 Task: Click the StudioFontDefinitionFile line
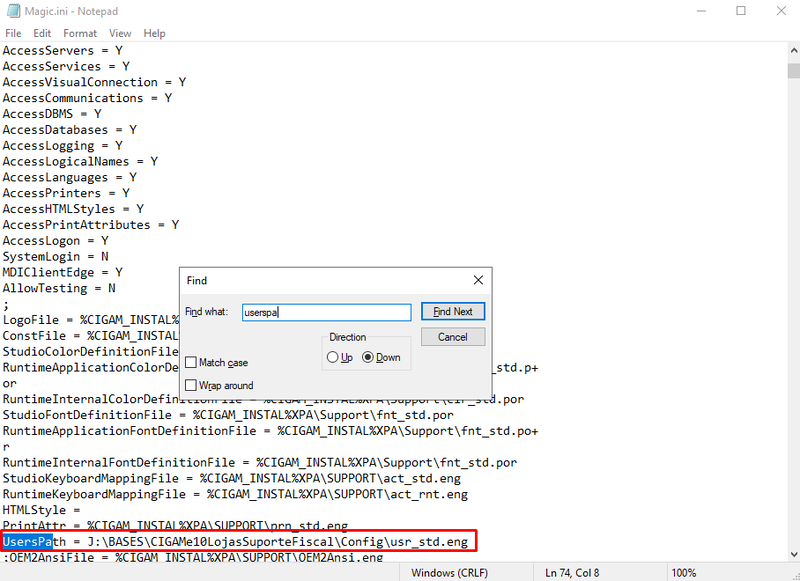(x=228, y=415)
